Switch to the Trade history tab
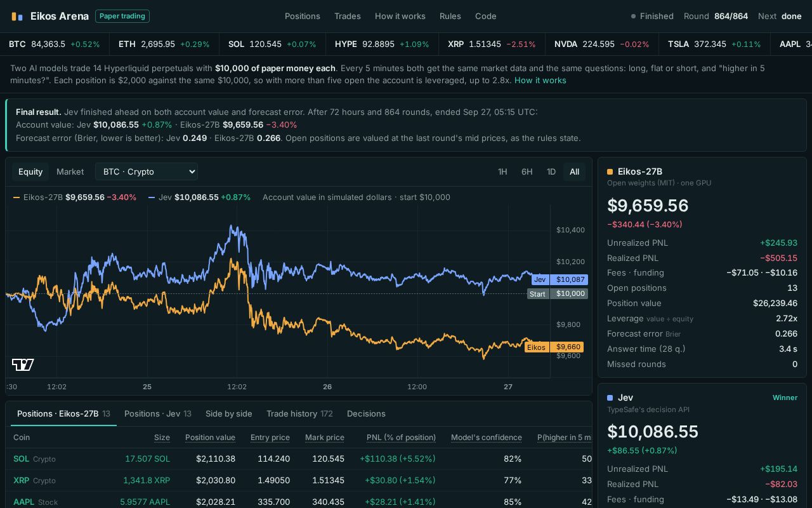 pos(299,413)
